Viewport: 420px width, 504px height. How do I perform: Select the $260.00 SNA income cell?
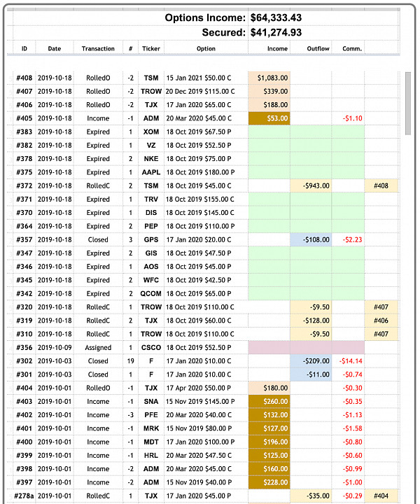[x=269, y=402]
